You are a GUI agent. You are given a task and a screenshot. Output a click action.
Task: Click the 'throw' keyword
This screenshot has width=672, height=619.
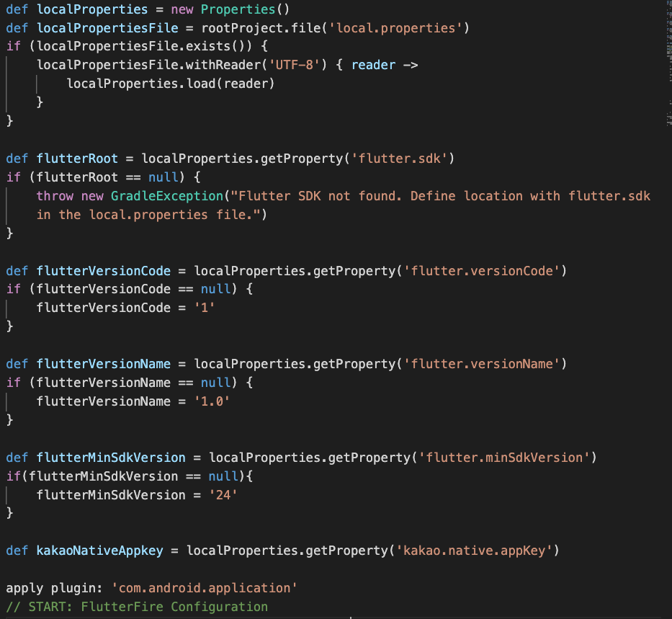[x=55, y=196]
